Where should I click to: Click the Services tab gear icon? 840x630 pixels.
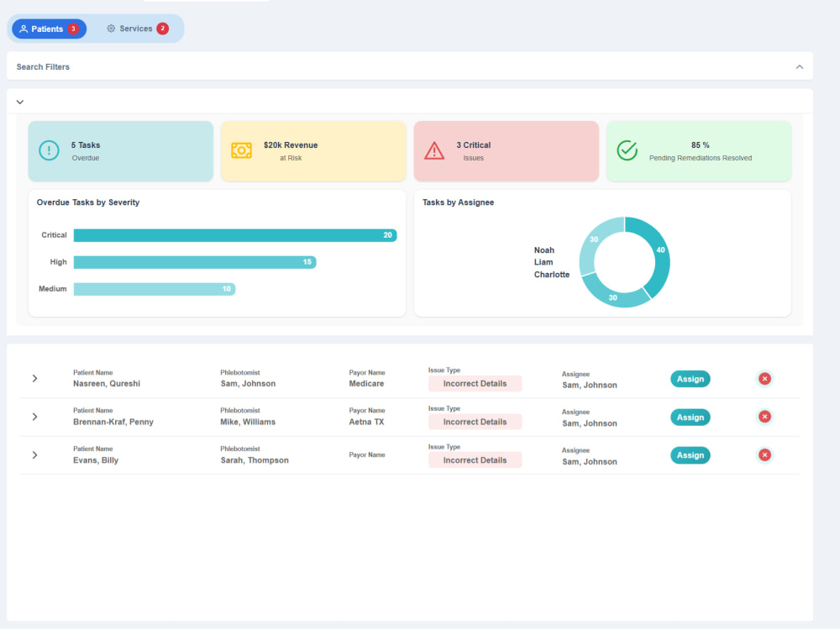[111, 29]
